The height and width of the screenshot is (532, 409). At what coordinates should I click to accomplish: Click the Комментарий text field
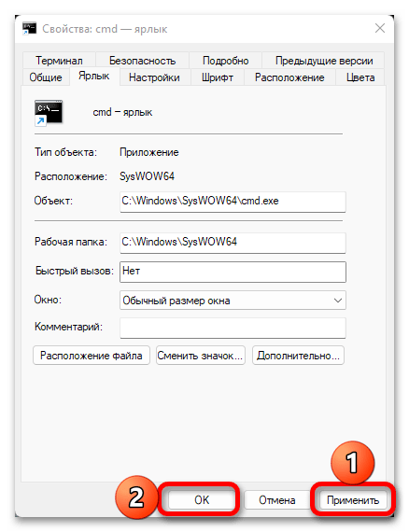point(233,328)
